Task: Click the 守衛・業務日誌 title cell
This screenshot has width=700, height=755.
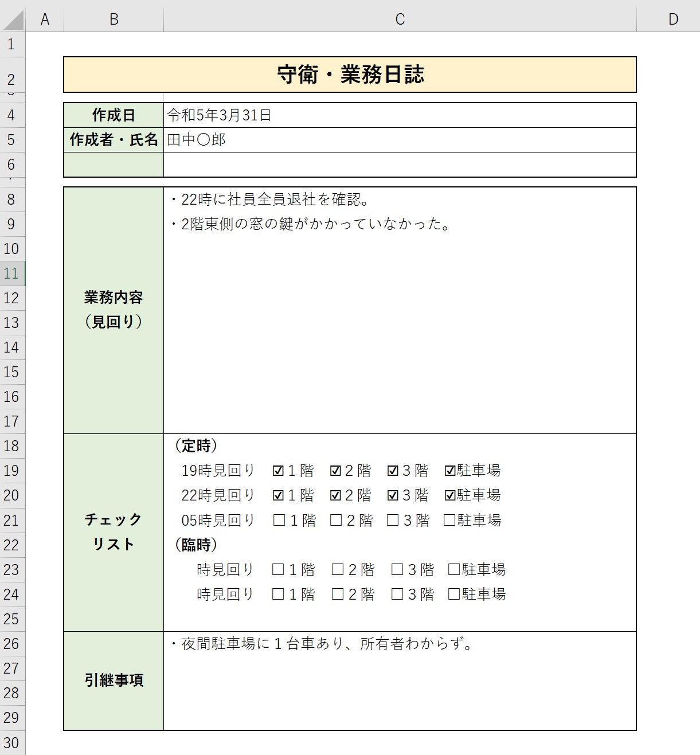Action: tap(350, 75)
